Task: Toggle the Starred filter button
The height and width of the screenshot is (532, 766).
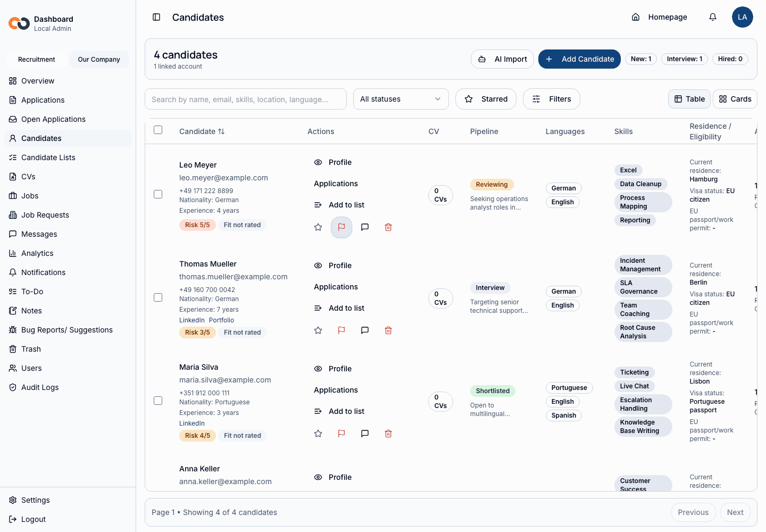Action: (x=486, y=99)
